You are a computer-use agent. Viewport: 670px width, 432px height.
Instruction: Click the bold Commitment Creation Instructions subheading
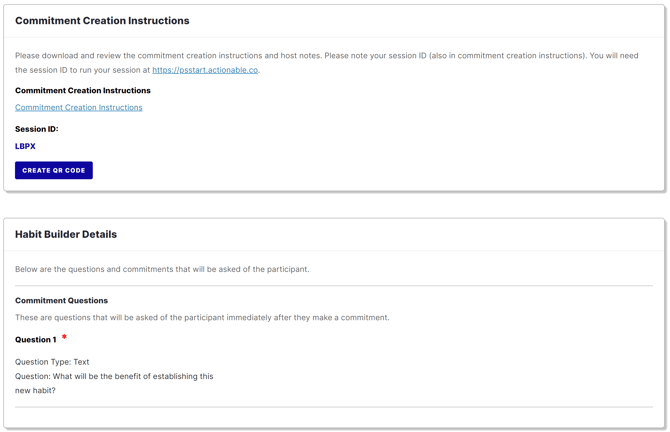click(83, 90)
